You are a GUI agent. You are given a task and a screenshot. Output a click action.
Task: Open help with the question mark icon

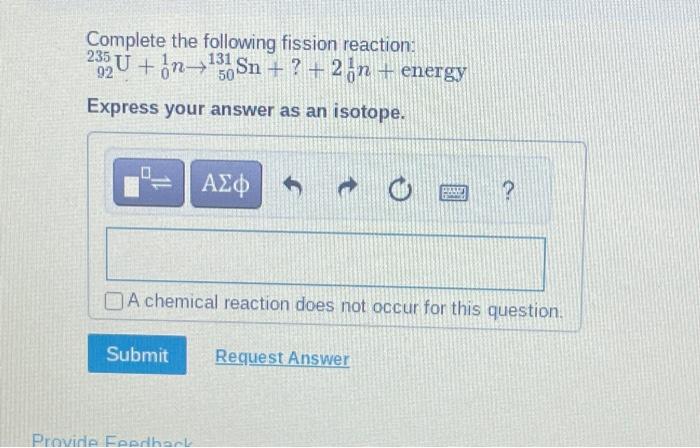508,191
